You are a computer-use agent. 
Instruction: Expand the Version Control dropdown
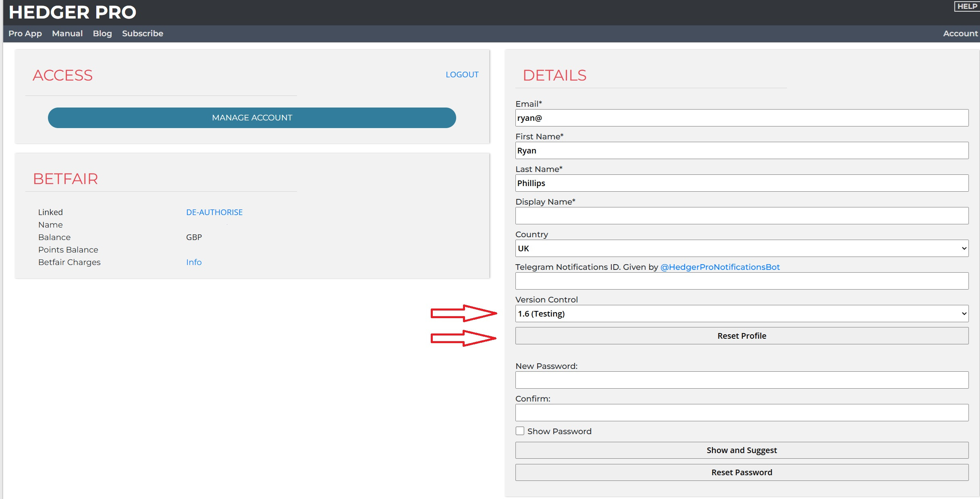pyautogui.click(x=742, y=314)
